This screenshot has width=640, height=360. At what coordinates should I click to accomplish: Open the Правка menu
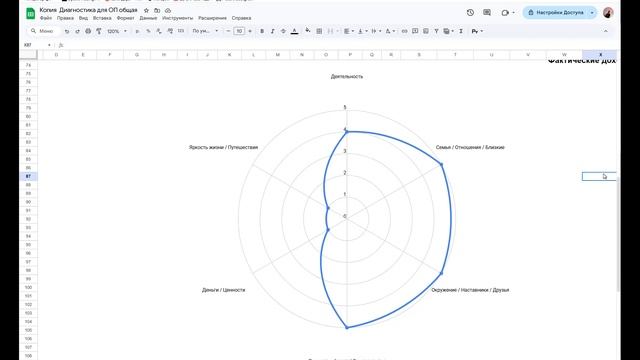[x=65, y=18]
